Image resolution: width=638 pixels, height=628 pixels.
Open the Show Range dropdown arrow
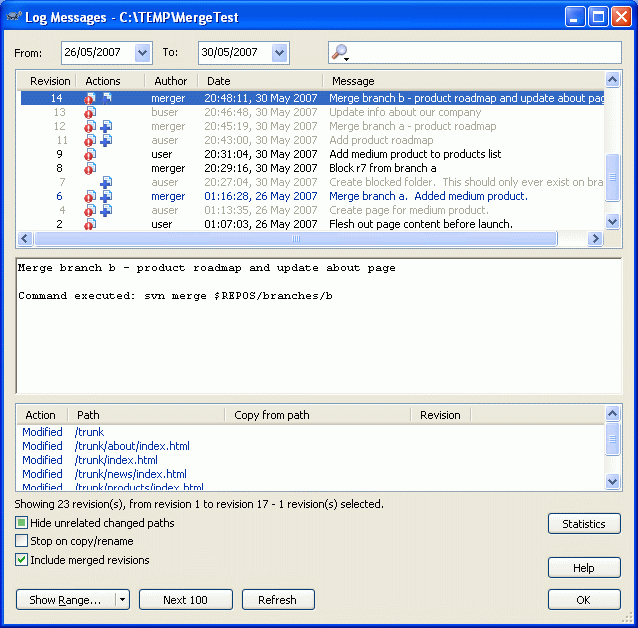pyautogui.click(x=122, y=600)
